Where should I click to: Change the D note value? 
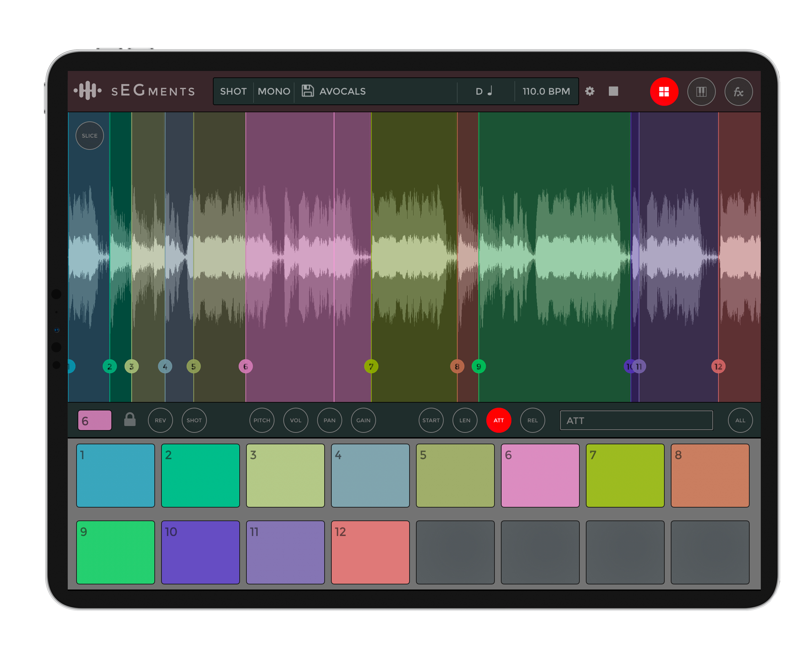click(x=484, y=91)
